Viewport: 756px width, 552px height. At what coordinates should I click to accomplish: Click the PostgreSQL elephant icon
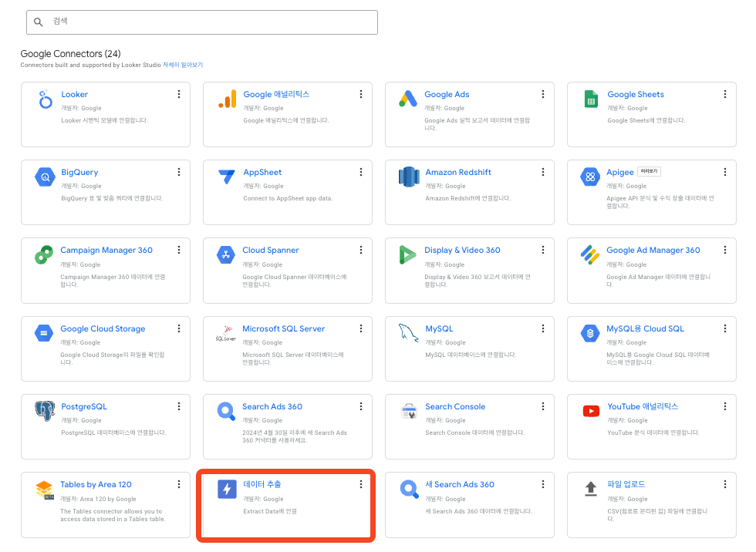point(45,411)
